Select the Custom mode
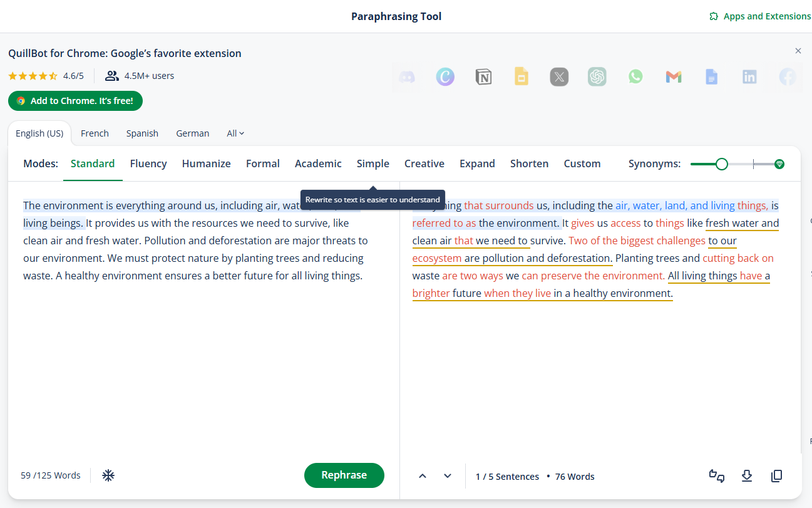 pyautogui.click(x=582, y=163)
